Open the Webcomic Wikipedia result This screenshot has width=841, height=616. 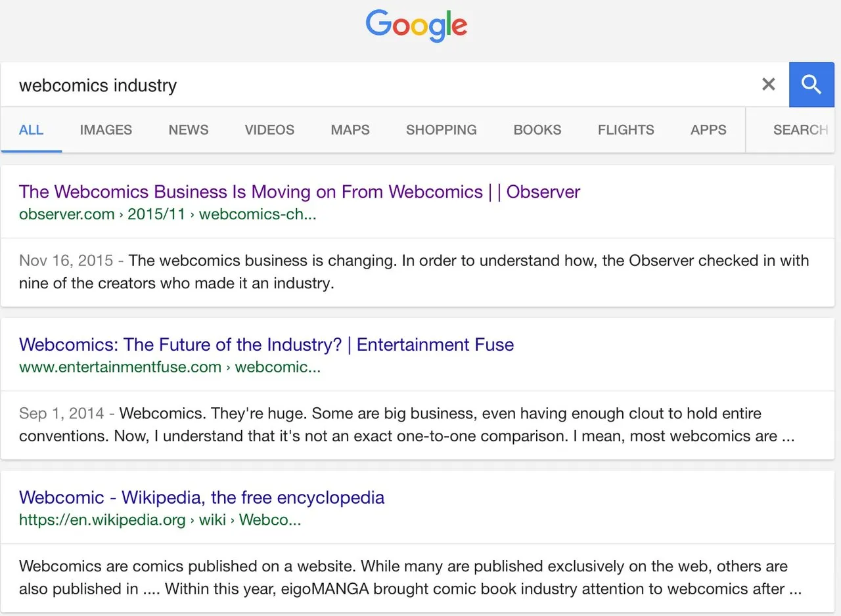pos(202,498)
